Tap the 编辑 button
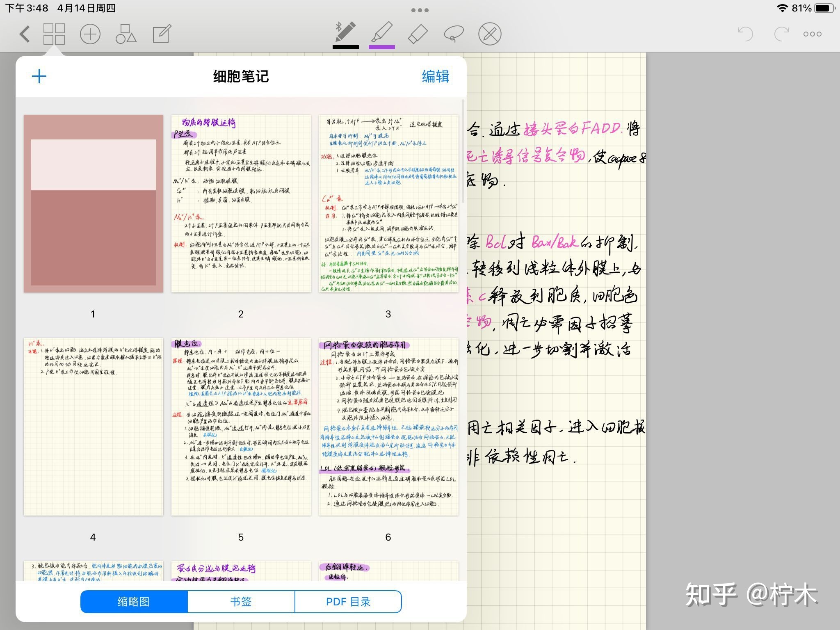 pos(435,76)
